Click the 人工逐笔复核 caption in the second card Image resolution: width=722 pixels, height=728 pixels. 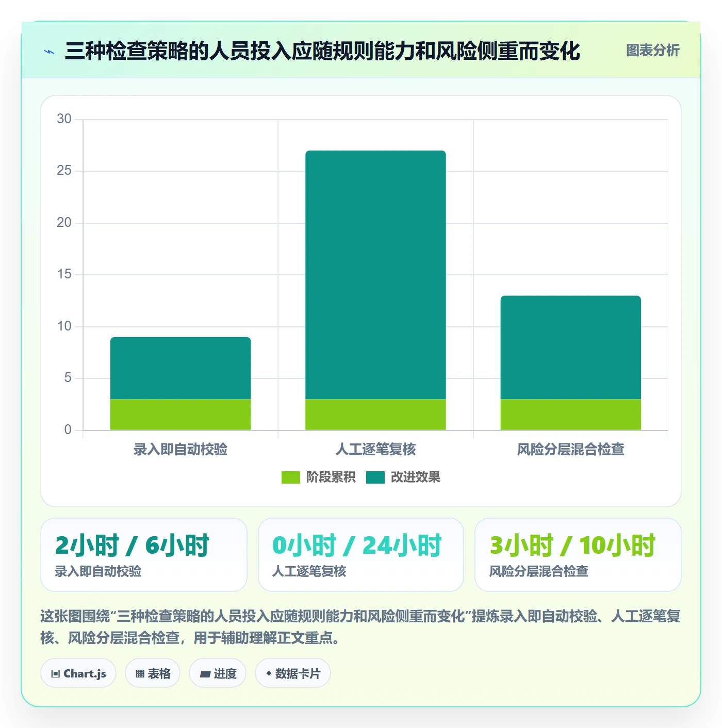(309, 571)
